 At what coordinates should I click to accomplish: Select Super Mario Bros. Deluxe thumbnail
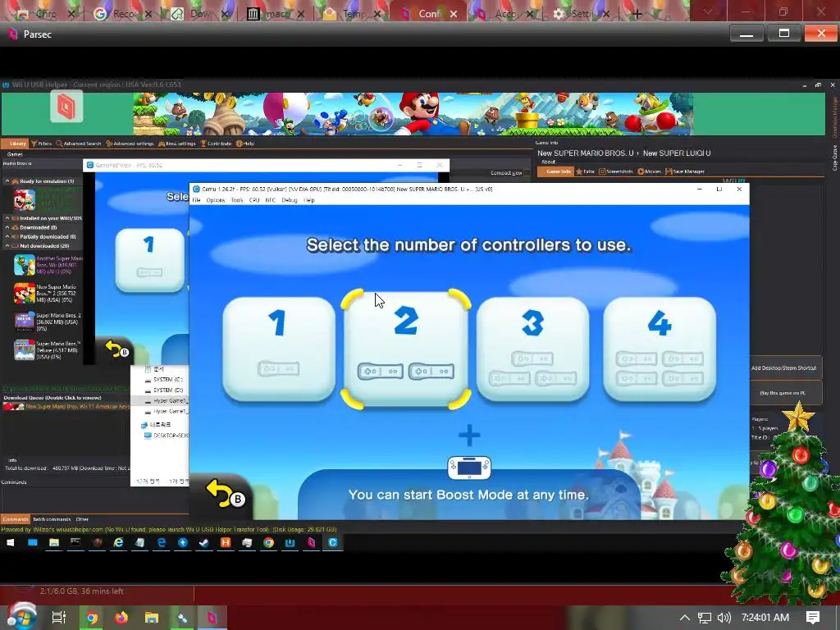[x=24, y=349]
